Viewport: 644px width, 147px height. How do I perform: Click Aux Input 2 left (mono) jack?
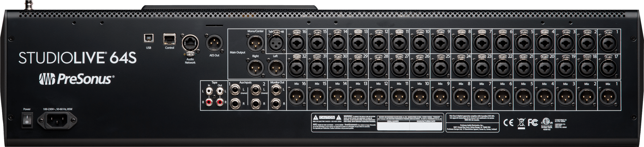pos(256,90)
